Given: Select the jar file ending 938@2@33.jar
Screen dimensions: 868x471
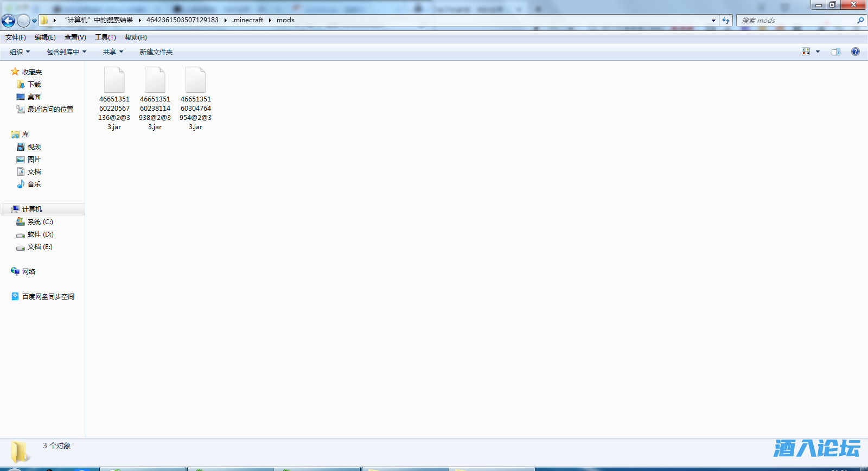Looking at the screenshot, I should point(155,99).
